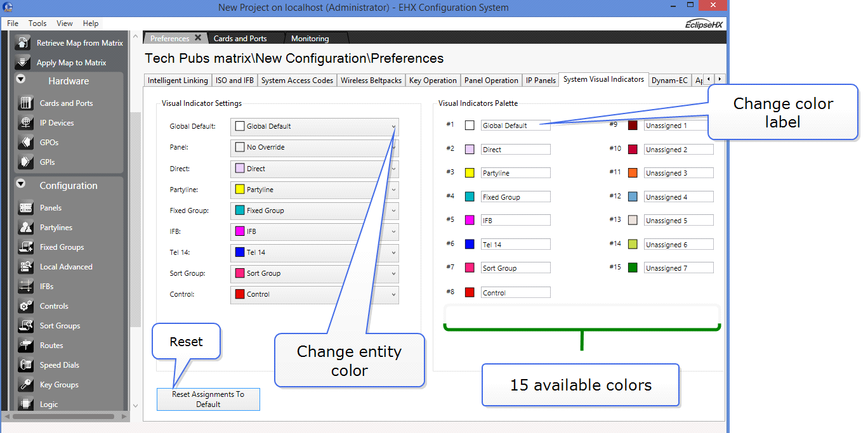Open the Tools menu
Image resolution: width=868 pixels, height=433 pixels.
tap(37, 23)
